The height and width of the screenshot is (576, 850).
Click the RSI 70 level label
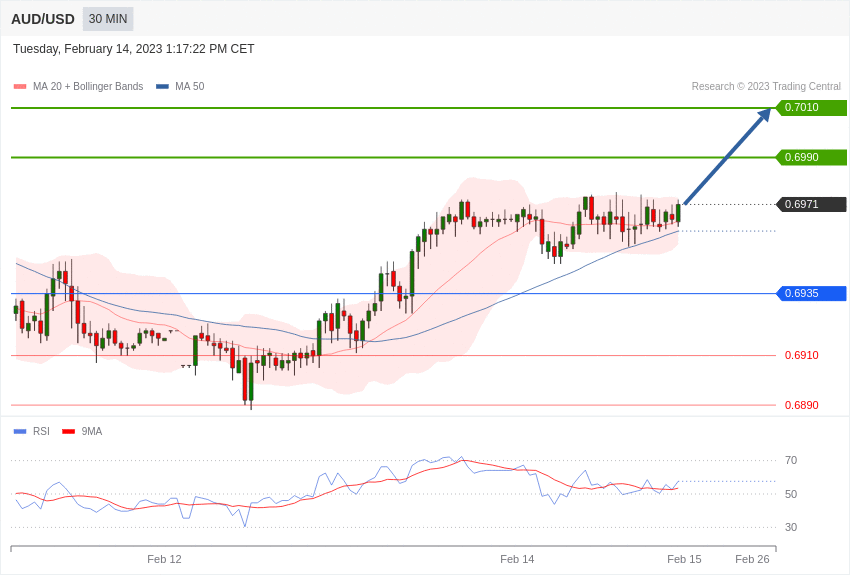tap(791, 461)
